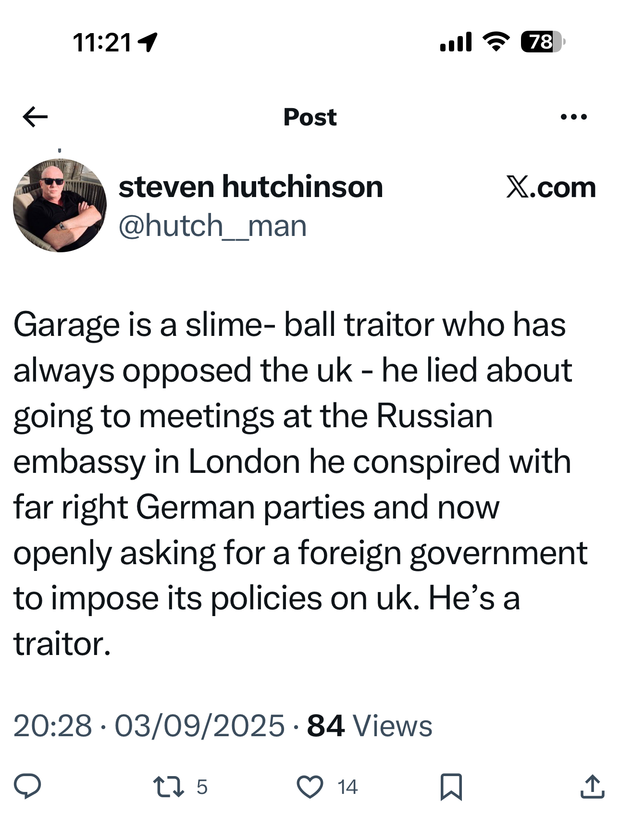Share the post via upload icon
This screenshot has width=620, height=840.
click(x=592, y=787)
